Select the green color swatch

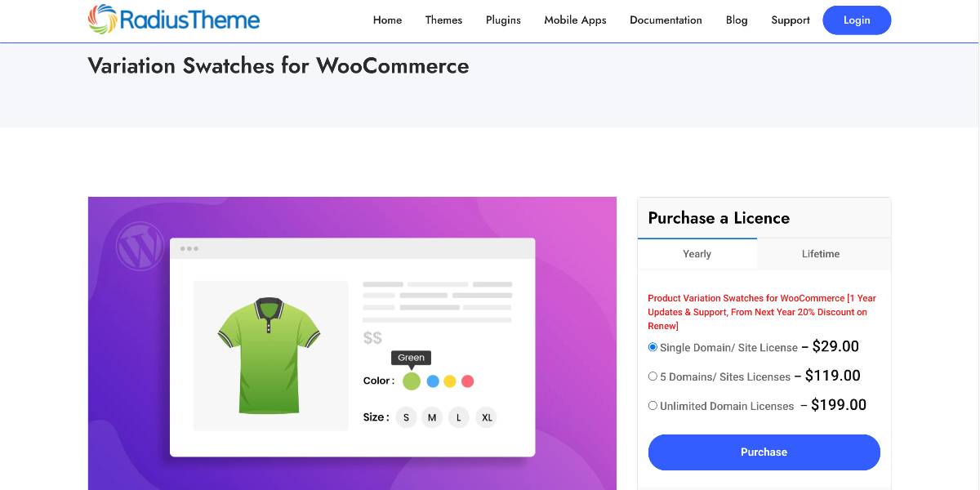(x=412, y=381)
